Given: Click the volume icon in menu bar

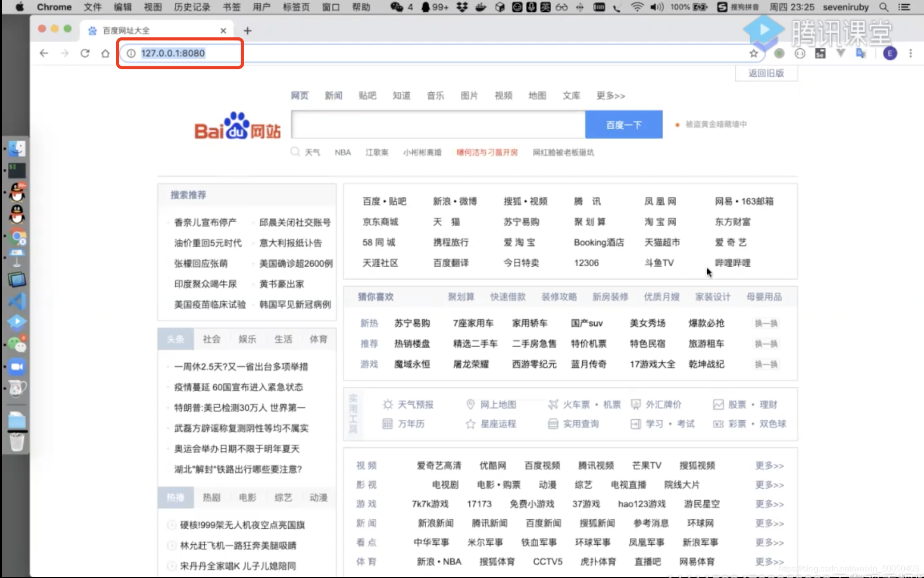Looking at the screenshot, I should [x=656, y=7].
